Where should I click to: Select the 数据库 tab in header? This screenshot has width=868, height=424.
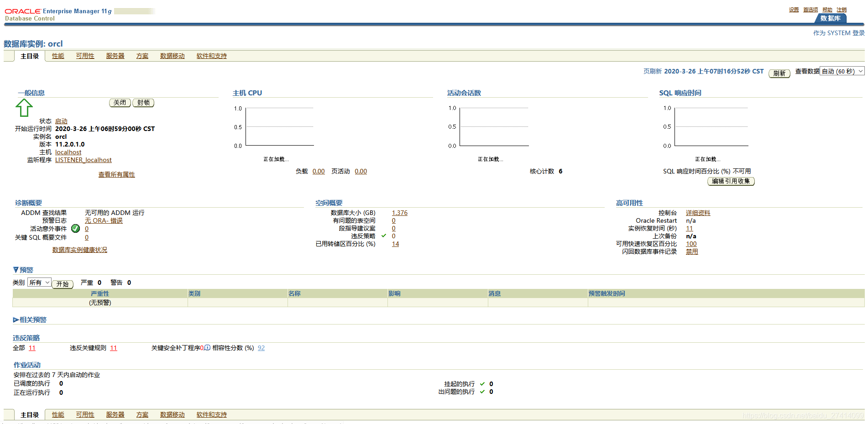pos(831,18)
